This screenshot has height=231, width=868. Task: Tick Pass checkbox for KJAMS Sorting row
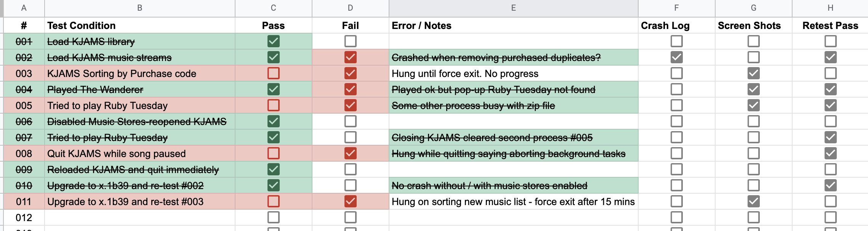pyautogui.click(x=273, y=73)
